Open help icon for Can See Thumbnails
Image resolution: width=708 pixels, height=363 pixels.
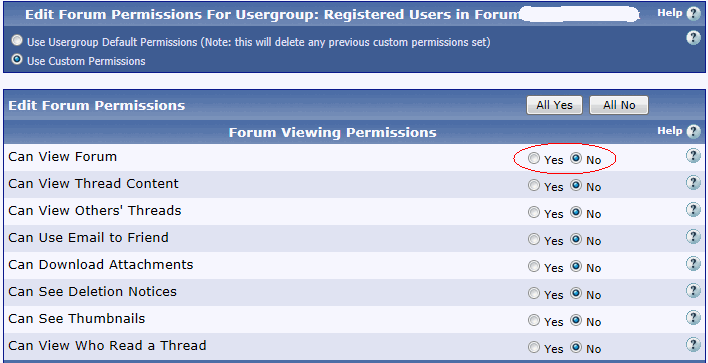[x=693, y=318]
